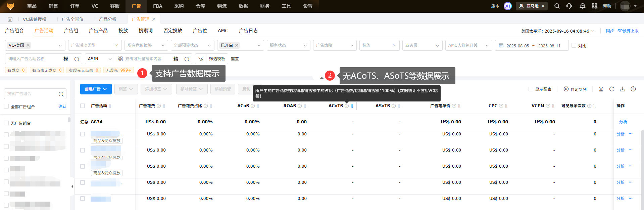Open the 创建广告 dropdown button
The width and height of the screenshot is (644, 210).
96,89
